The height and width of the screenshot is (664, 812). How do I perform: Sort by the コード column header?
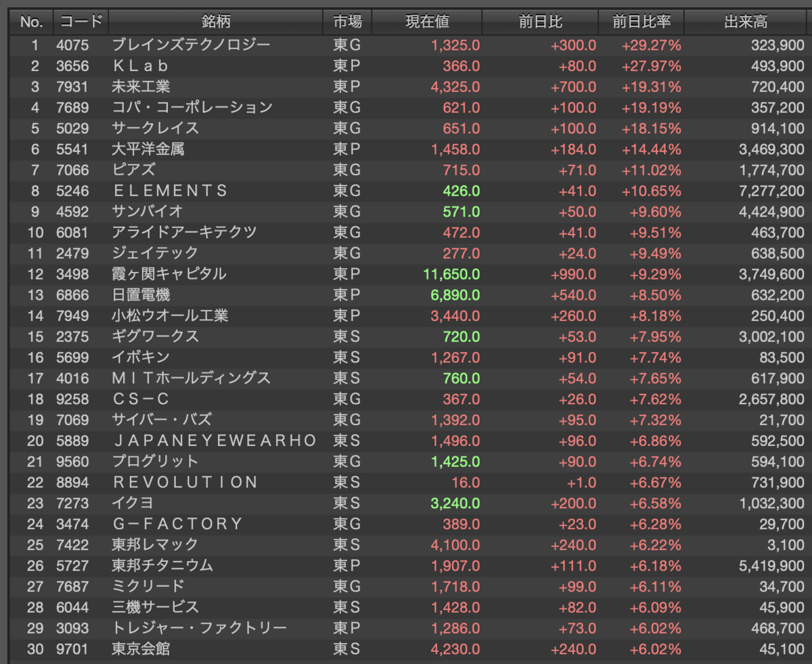pos(81,22)
